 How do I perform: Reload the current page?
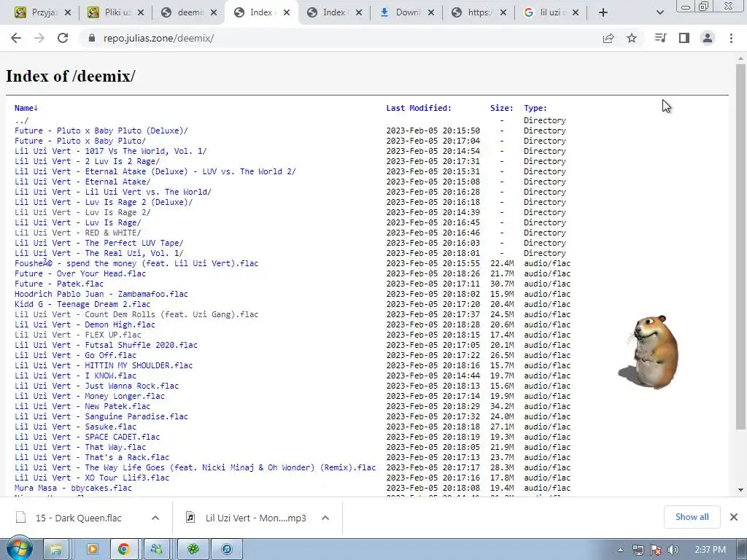(x=63, y=38)
